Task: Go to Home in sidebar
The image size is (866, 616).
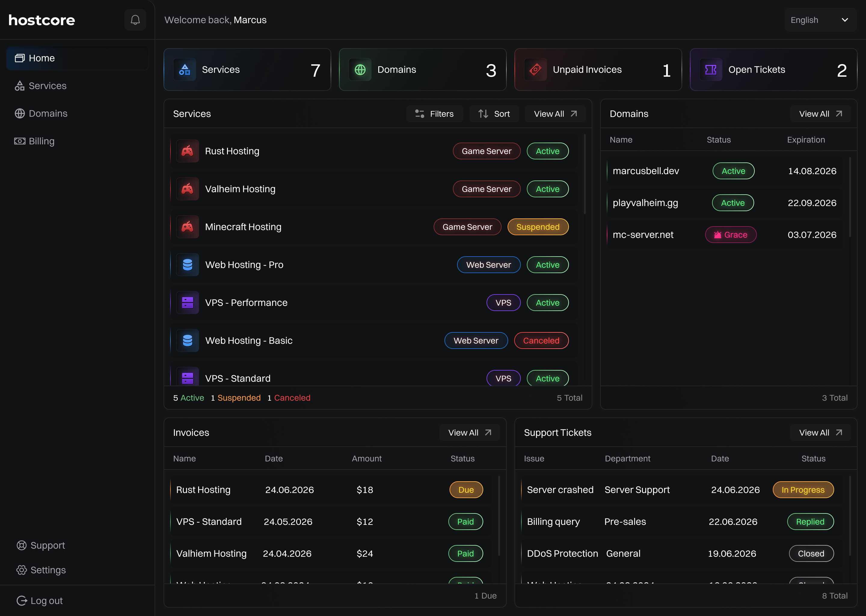Action: 78,58
